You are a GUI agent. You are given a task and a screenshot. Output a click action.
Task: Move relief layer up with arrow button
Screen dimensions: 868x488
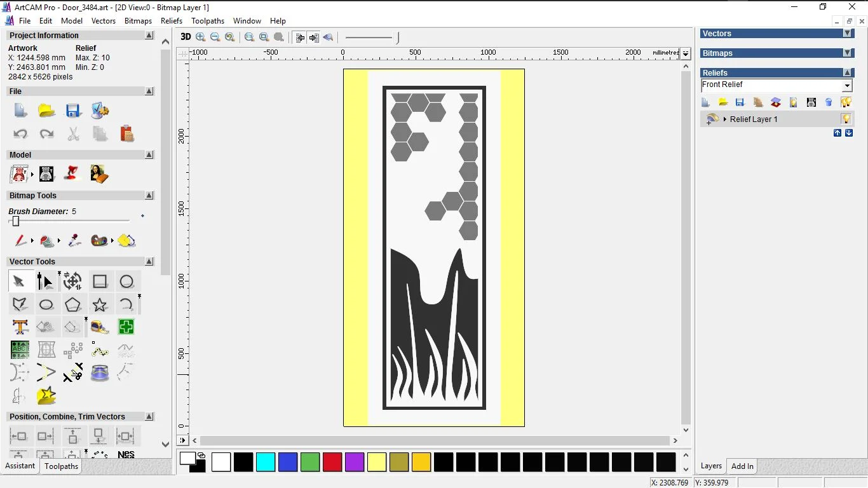(x=837, y=133)
